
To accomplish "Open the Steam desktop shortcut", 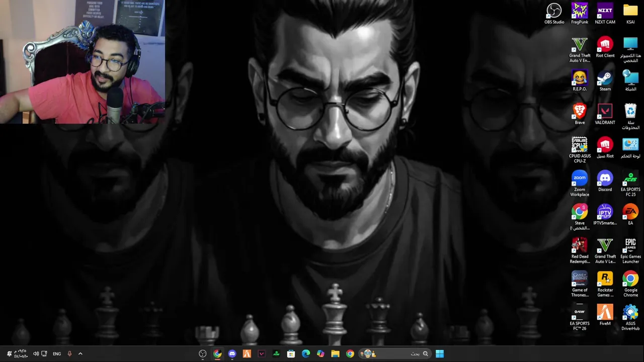I will tap(605, 80).
